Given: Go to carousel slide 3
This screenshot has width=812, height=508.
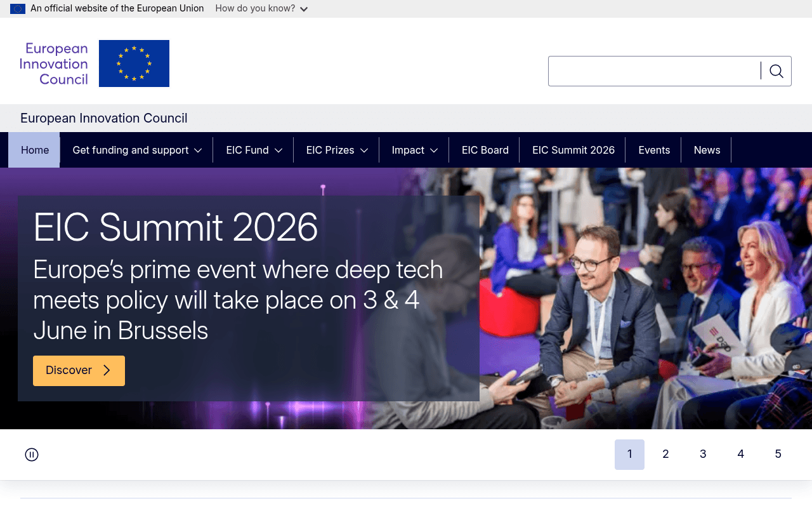Looking at the screenshot, I should pos(703,455).
